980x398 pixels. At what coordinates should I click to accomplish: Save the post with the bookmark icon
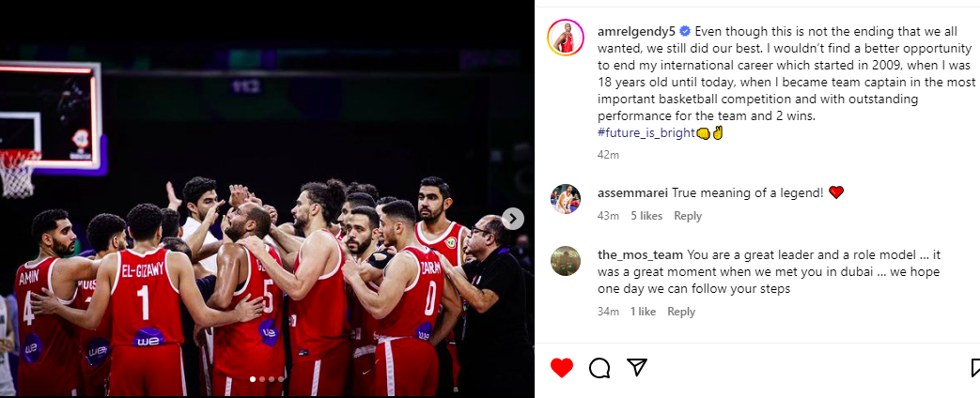(x=975, y=368)
